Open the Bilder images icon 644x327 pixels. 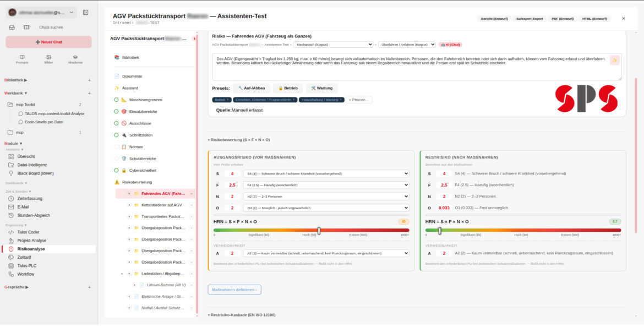point(48,57)
